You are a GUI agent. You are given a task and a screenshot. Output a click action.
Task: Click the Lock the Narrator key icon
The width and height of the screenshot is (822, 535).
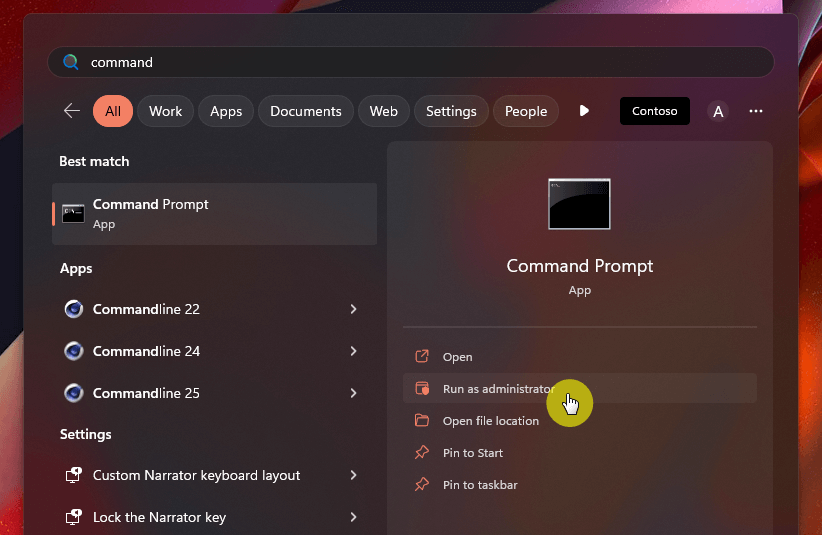click(x=73, y=517)
